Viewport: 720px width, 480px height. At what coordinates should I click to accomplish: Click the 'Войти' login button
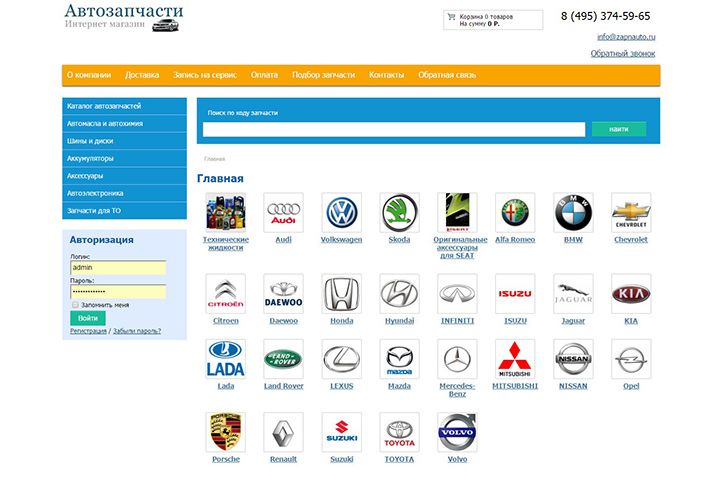pyautogui.click(x=88, y=318)
